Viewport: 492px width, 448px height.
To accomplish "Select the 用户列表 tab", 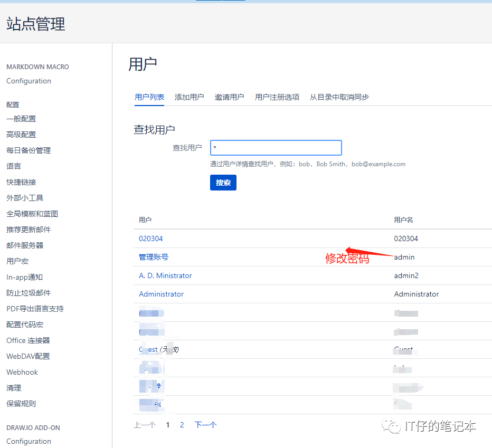I will coord(149,97).
